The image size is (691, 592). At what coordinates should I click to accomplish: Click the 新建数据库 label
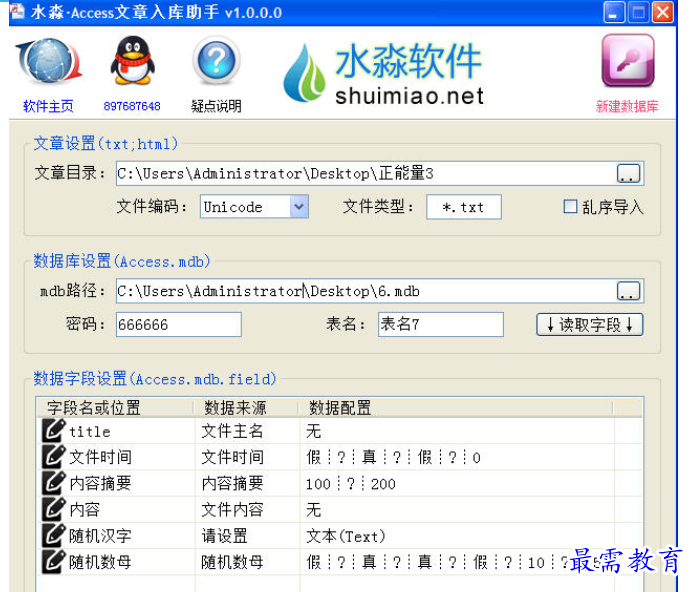click(627, 106)
